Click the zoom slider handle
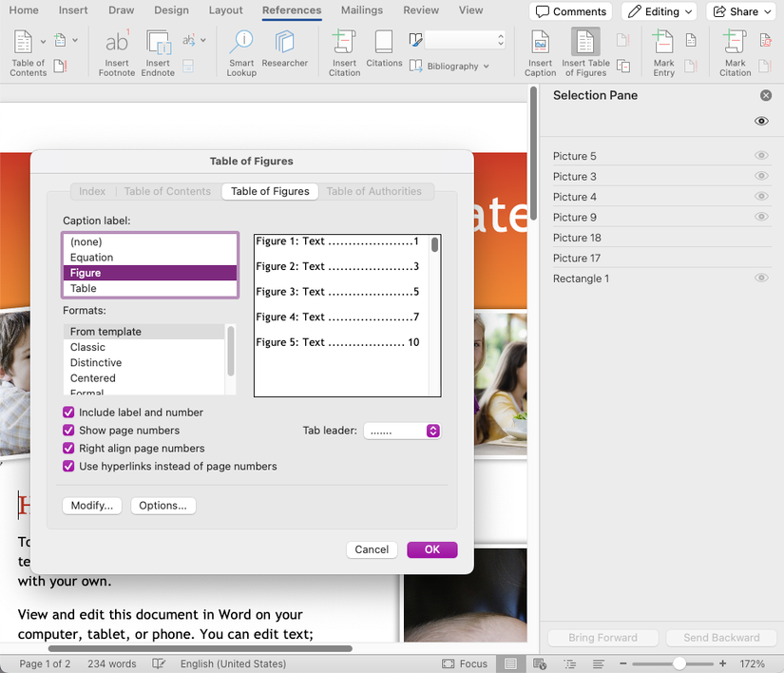 tap(679, 663)
